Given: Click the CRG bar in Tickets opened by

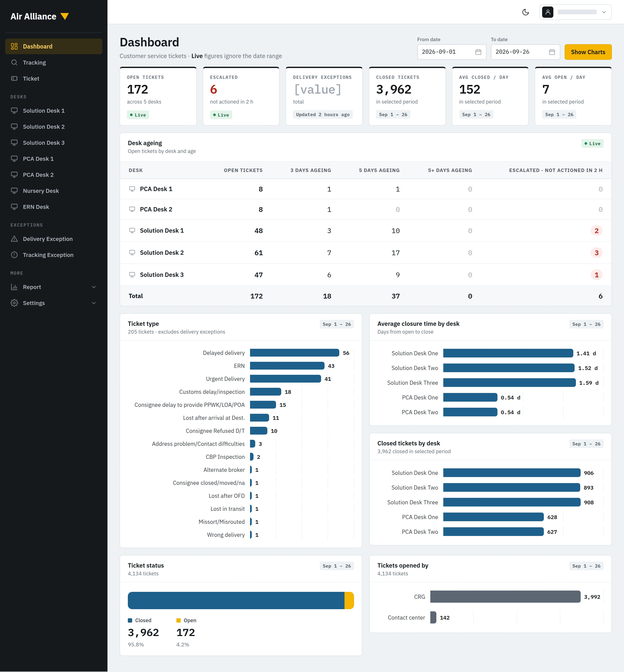Looking at the screenshot, I should [x=505, y=597].
